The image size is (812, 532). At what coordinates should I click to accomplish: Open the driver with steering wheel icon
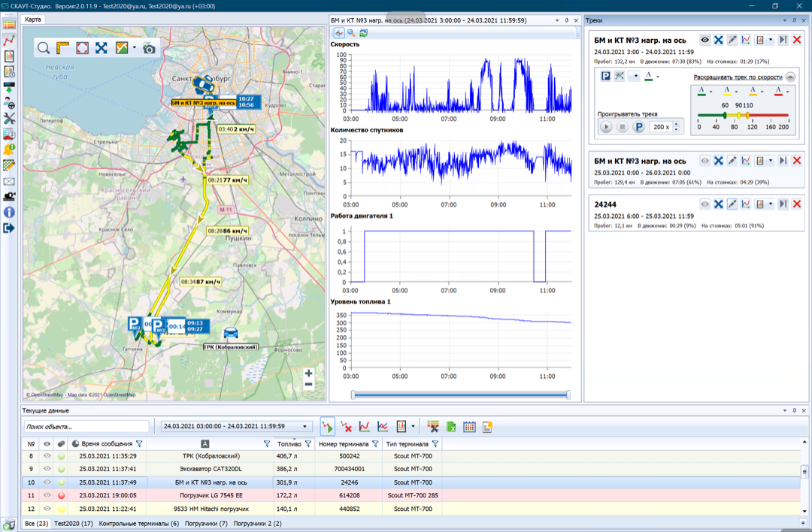pos(9,103)
